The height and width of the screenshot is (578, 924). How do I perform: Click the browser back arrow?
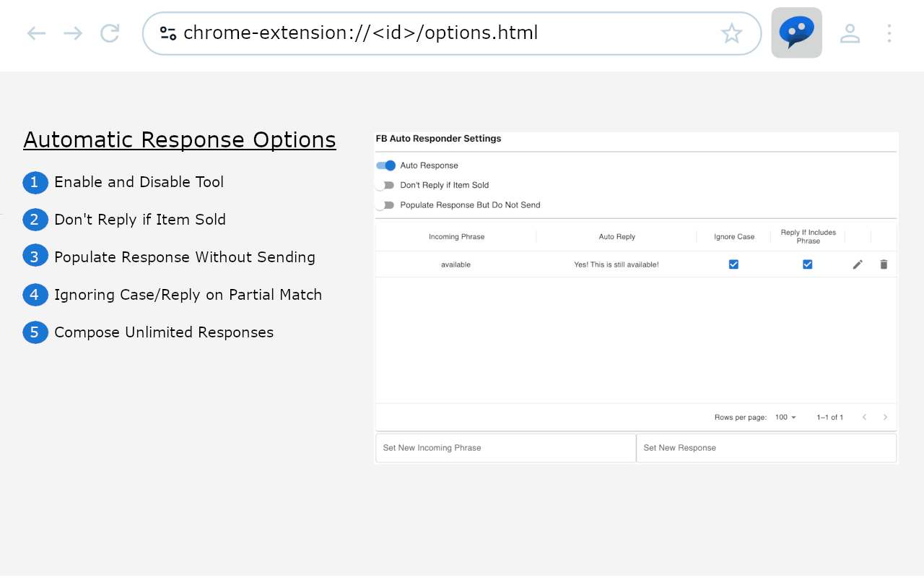pos(35,33)
